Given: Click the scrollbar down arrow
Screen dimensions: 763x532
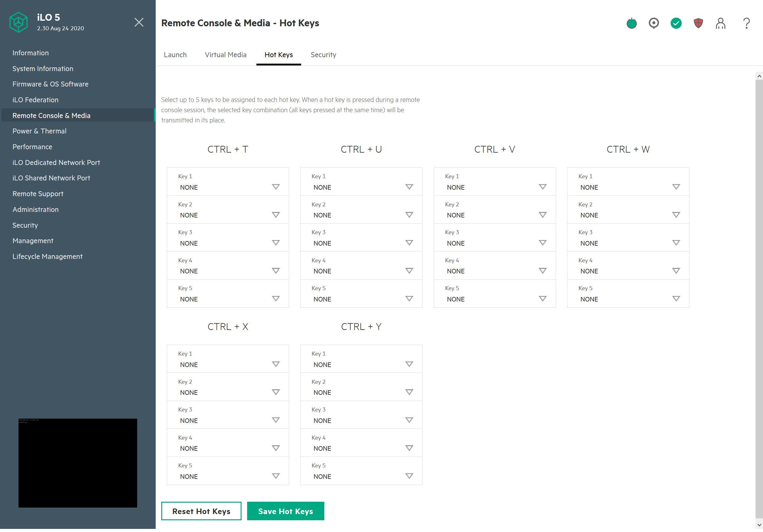Looking at the screenshot, I should (x=759, y=525).
